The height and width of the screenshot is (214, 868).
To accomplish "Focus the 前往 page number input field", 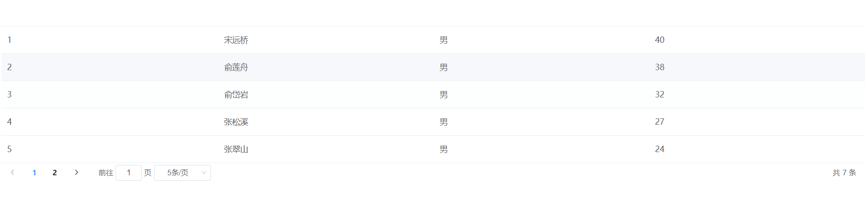I will point(129,173).
